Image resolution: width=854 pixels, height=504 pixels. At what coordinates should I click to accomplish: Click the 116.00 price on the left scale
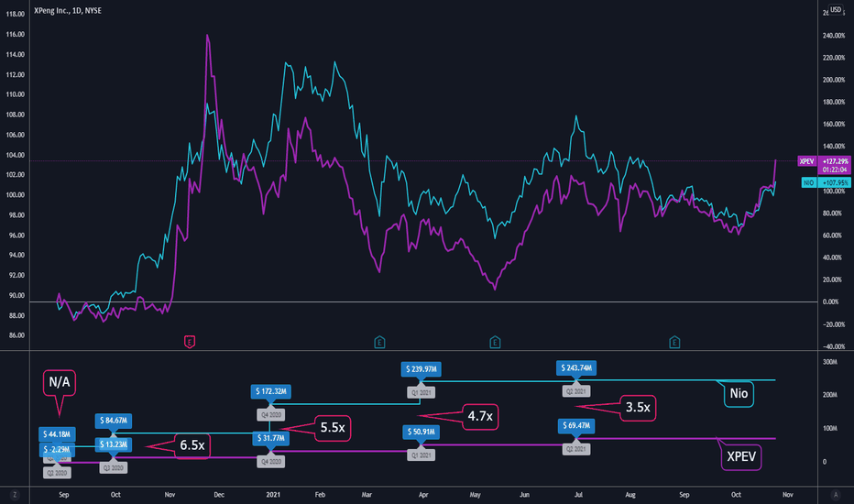click(x=16, y=34)
